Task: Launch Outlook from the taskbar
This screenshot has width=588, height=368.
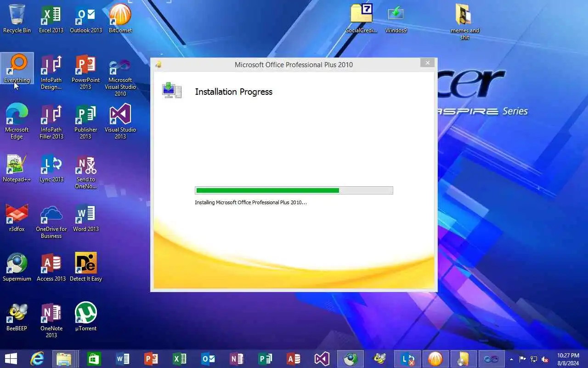Action: (x=208, y=359)
